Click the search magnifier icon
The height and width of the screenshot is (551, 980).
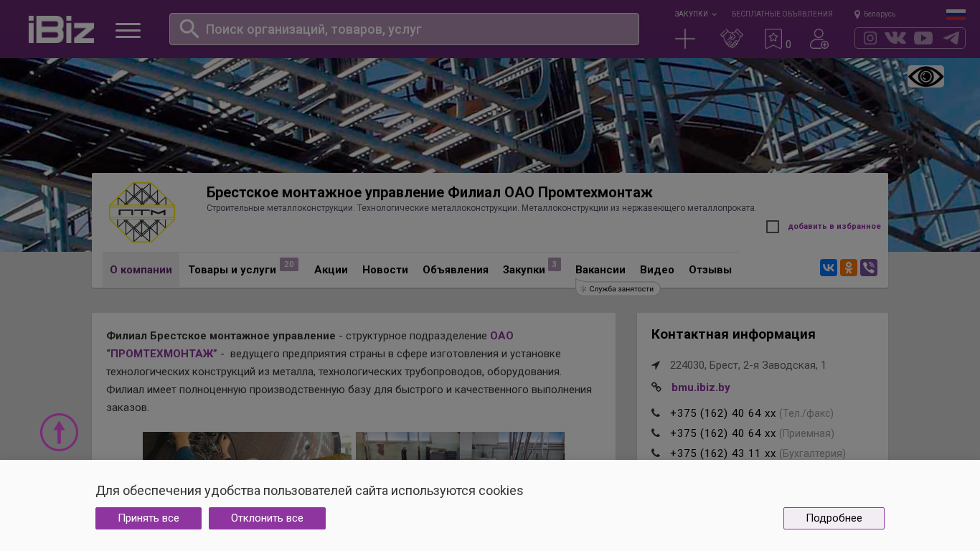coord(189,29)
